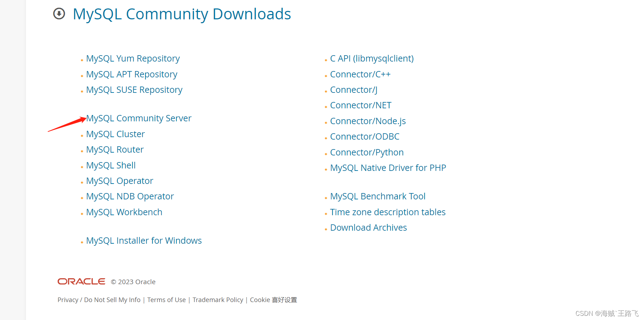The height and width of the screenshot is (320, 644).
Task: Open the MySQL Community Downloads heading link
Action: point(182,14)
